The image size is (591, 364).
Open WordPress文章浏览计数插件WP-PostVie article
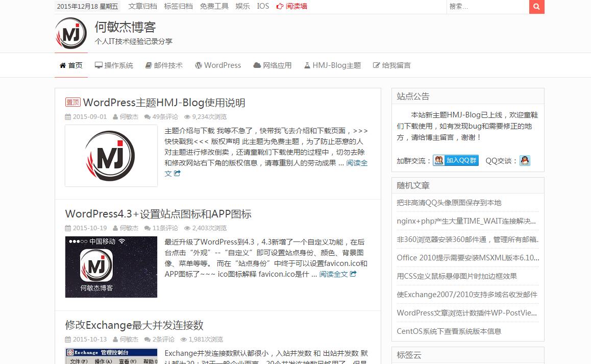(x=466, y=313)
